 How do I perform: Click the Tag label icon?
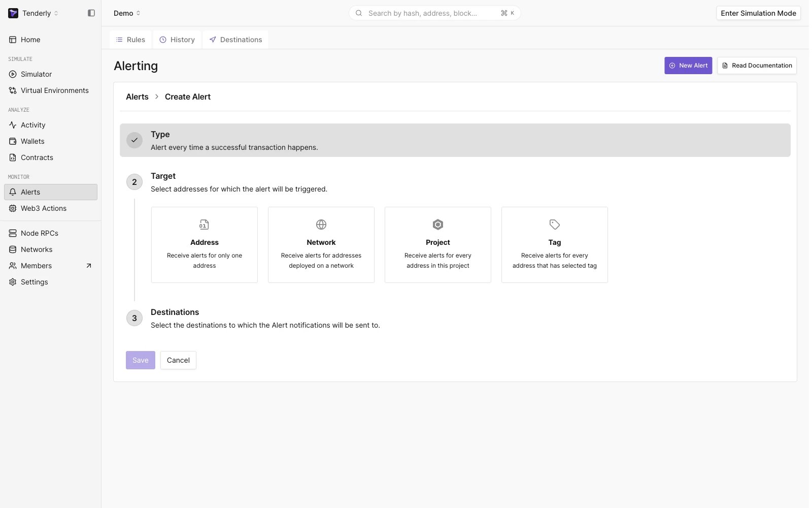[x=555, y=225]
